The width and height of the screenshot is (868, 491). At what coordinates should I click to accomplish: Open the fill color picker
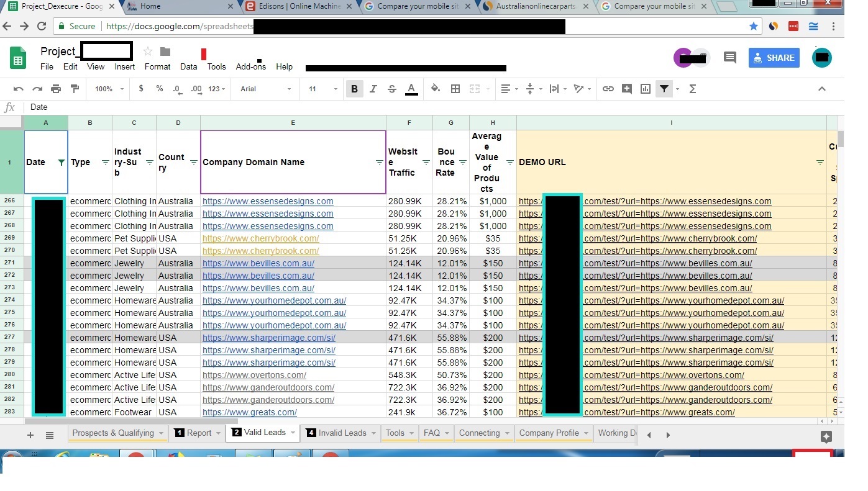pyautogui.click(x=435, y=89)
